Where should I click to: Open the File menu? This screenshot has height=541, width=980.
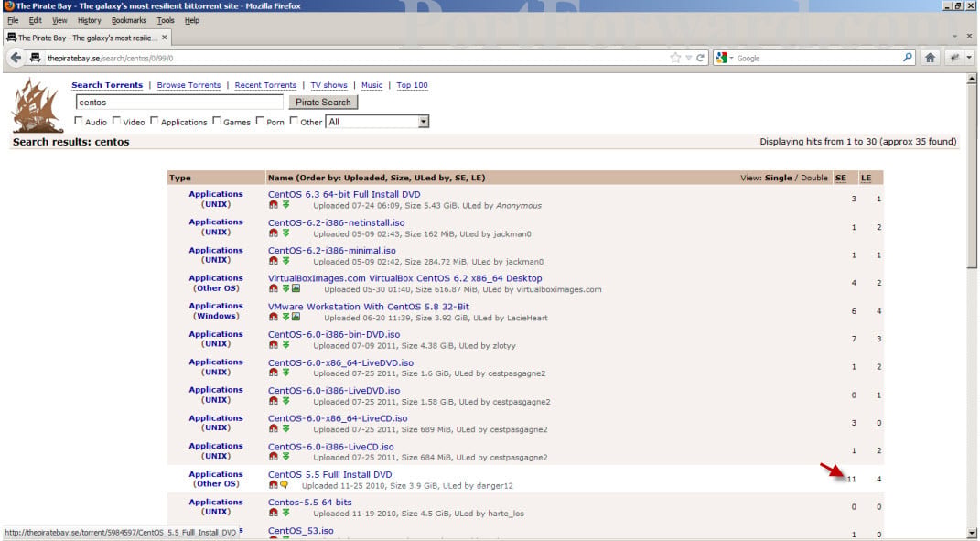(13, 21)
